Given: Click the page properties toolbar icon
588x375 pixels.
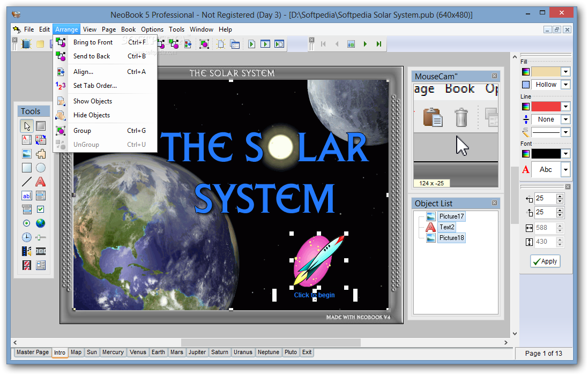Looking at the screenshot, I should pos(235,44).
